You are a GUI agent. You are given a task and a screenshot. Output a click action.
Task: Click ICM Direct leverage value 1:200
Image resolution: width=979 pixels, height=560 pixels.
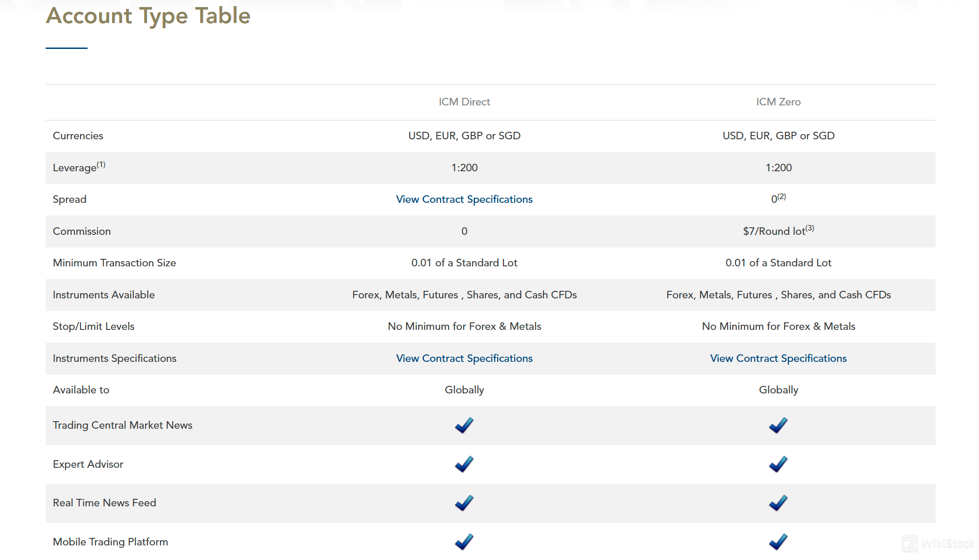tap(464, 168)
